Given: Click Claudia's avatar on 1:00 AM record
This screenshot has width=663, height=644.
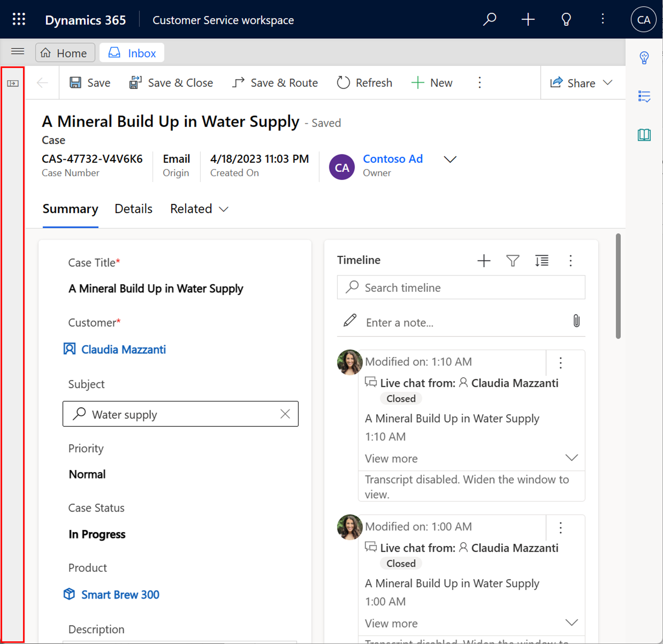Looking at the screenshot, I should click(349, 527).
